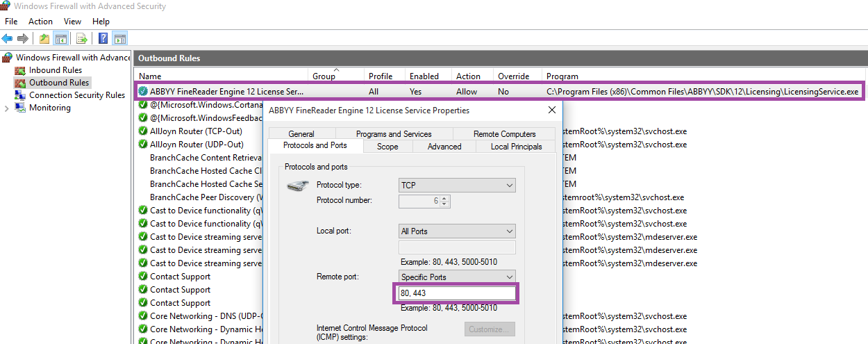Click the Inbound Rules tree icon
The height and width of the screenshot is (344, 868).
point(20,70)
